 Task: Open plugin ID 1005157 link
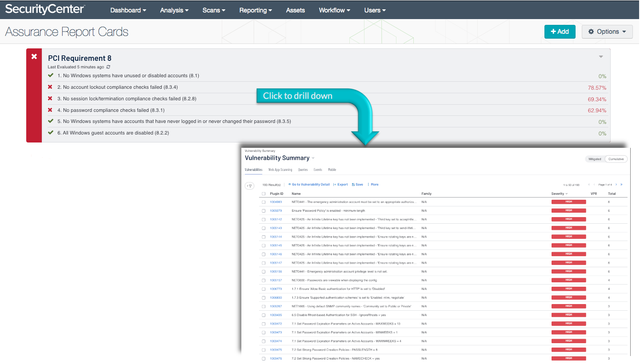pos(276,281)
